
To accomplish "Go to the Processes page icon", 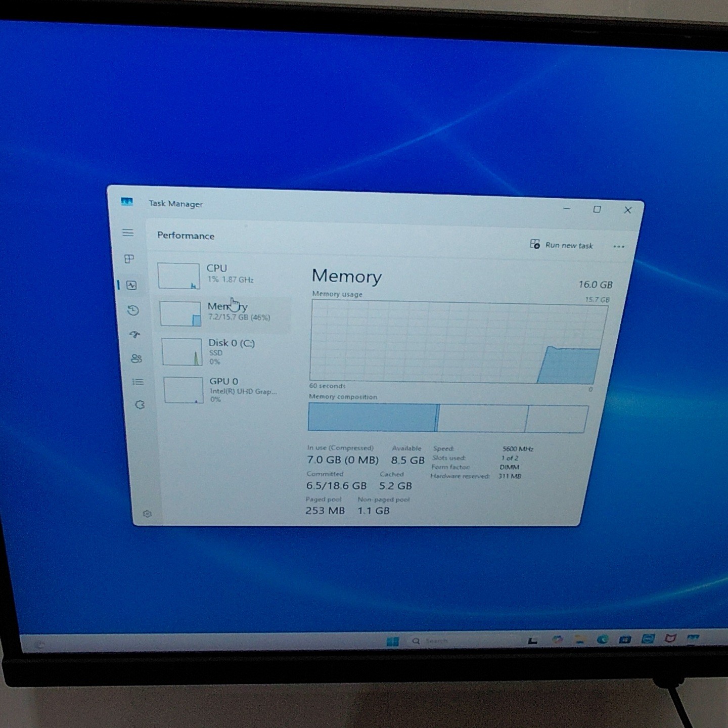I will (129, 259).
